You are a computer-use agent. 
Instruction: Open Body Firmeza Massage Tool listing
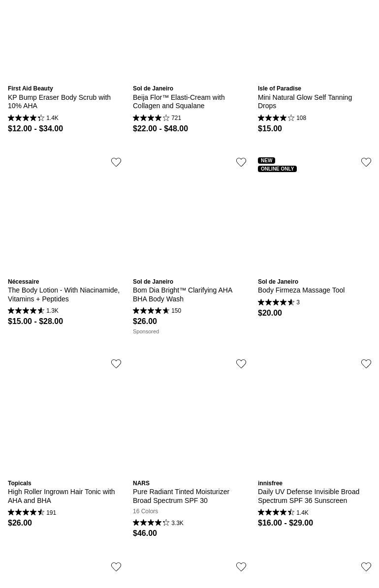point(301,290)
